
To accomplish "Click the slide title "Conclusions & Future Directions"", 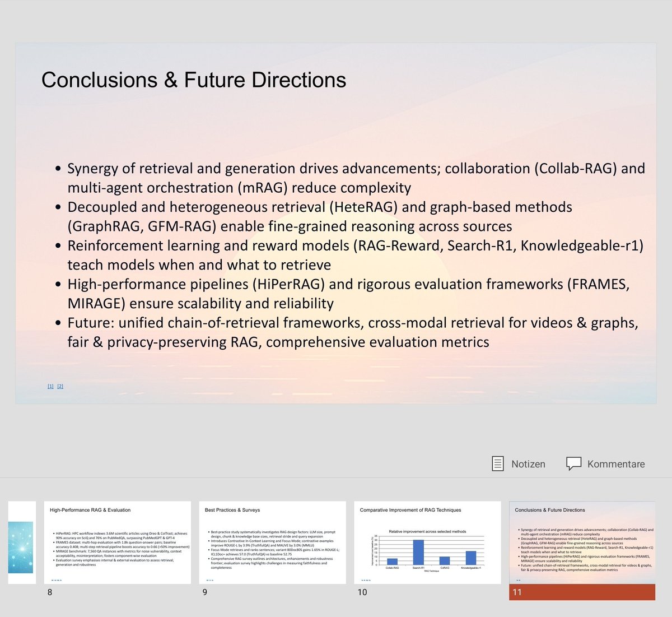I will (x=194, y=80).
